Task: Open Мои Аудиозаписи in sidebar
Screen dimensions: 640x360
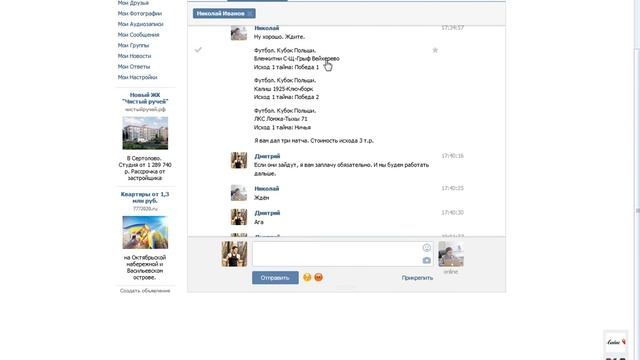Action: click(x=140, y=24)
